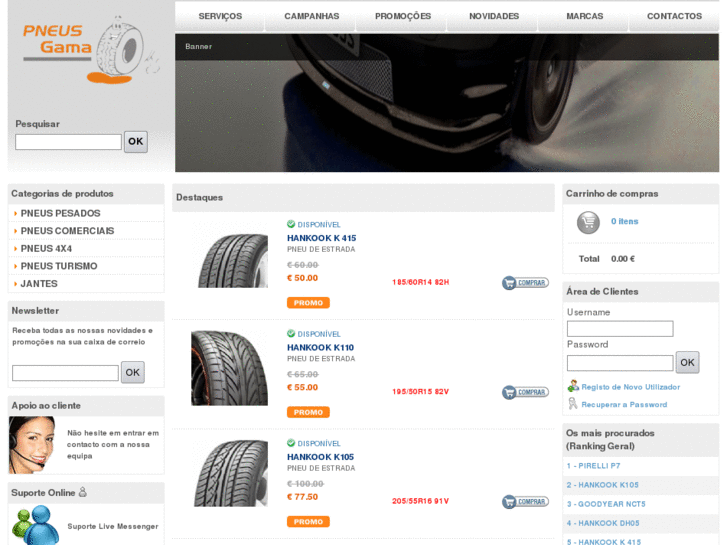Select the Pneus Pesados category

60,213
